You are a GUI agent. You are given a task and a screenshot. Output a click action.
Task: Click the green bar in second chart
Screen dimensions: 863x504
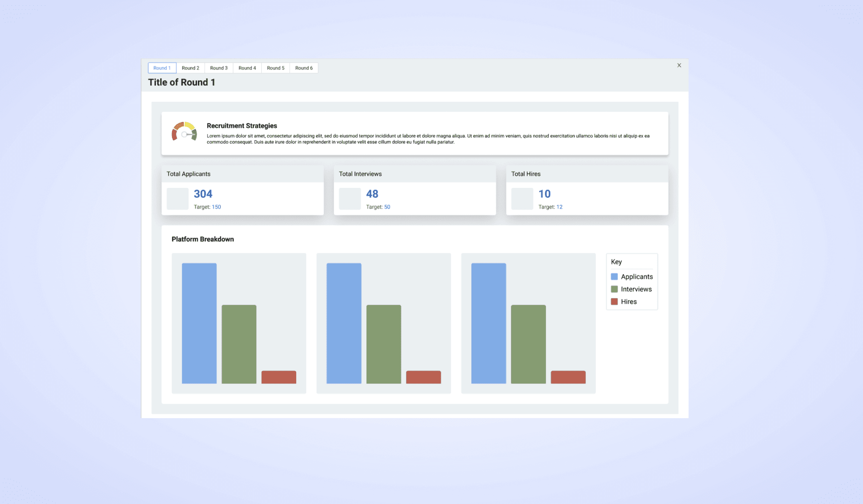click(x=383, y=344)
